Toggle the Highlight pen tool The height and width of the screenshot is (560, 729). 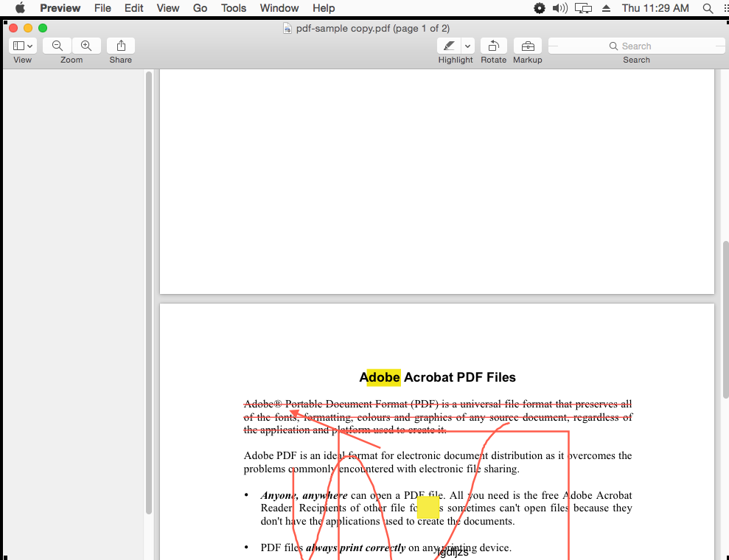[449, 46]
